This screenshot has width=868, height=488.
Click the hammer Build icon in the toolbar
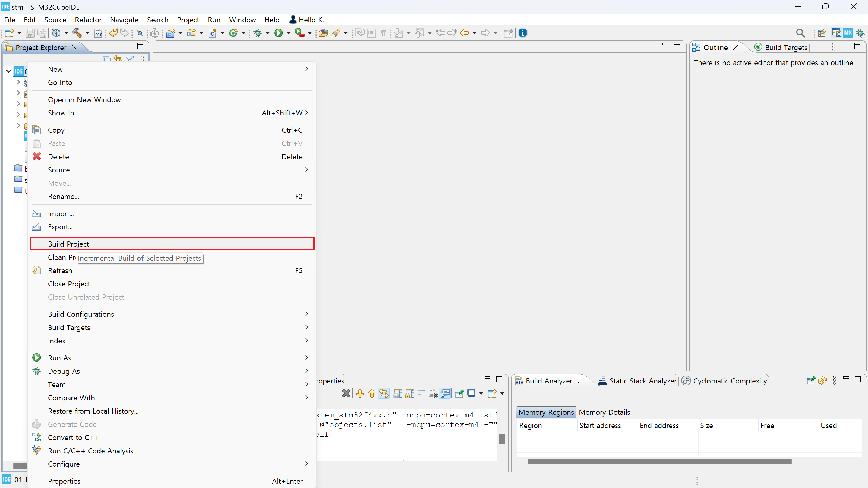click(77, 33)
